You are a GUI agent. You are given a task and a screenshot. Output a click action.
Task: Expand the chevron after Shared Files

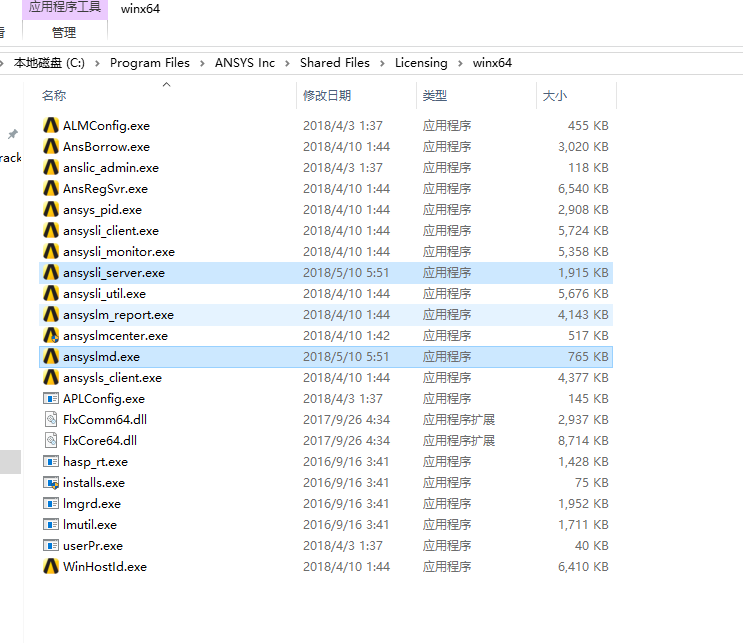(382, 63)
